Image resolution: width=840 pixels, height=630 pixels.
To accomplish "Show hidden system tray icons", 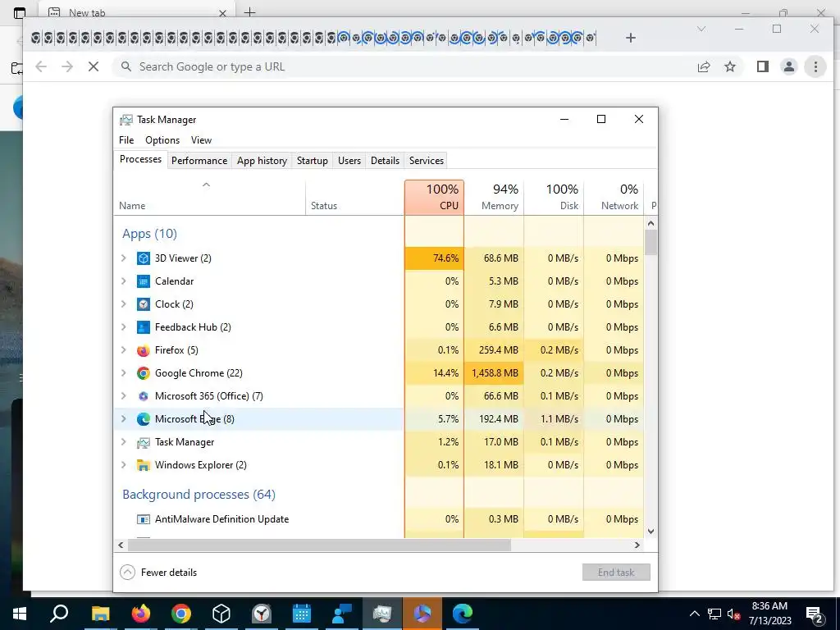I will [694, 614].
